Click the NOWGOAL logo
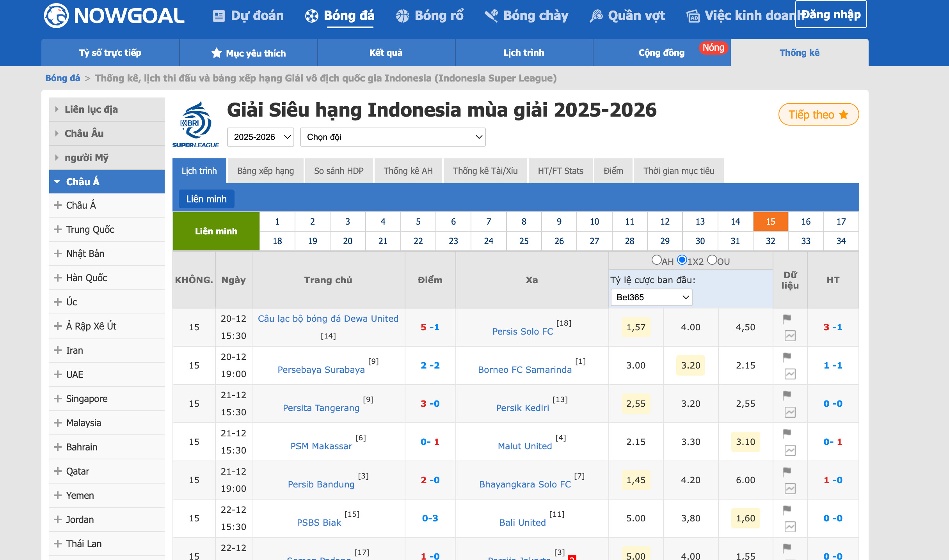The width and height of the screenshot is (949, 560). [113, 16]
